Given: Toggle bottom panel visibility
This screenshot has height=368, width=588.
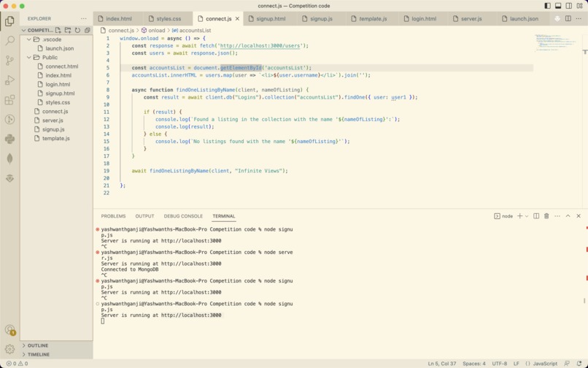Looking at the screenshot, I should coord(558,6).
